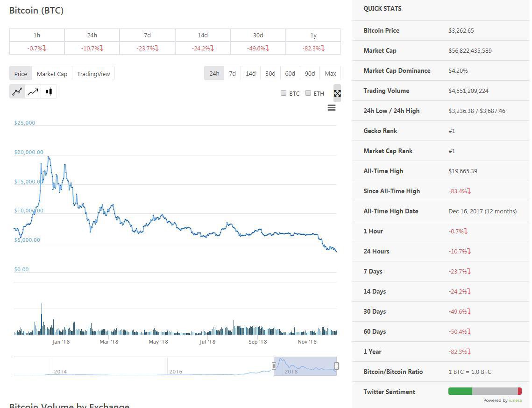
Task: Click the All-Time High value $19,665.39
Action: pos(463,171)
